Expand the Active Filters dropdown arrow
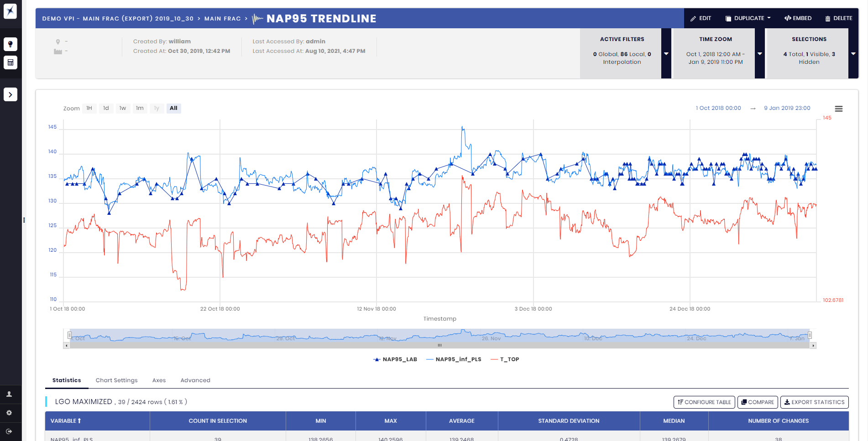This screenshot has width=868, height=441. (666, 54)
